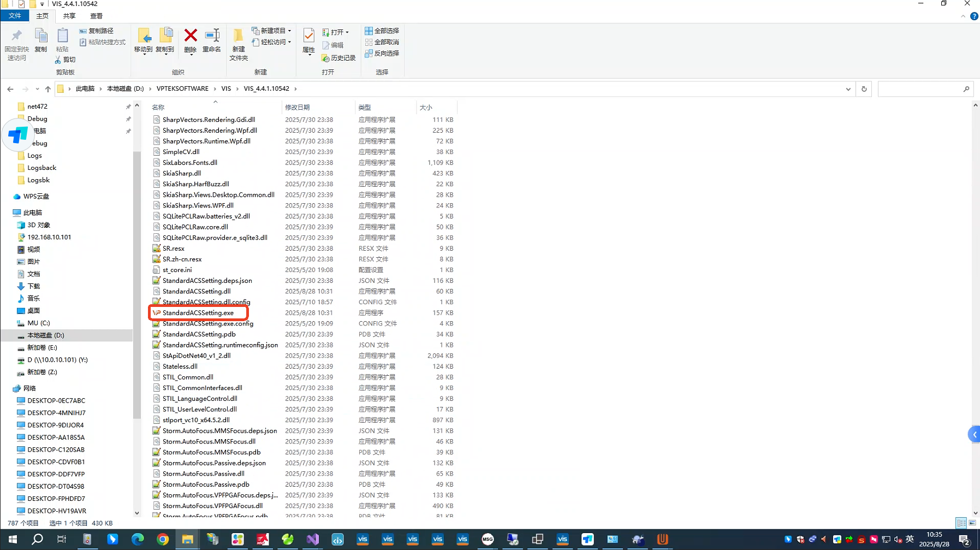Image resolution: width=980 pixels, height=550 pixels.
Task: Open the address bar history dropdown
Action: (848, 89)
